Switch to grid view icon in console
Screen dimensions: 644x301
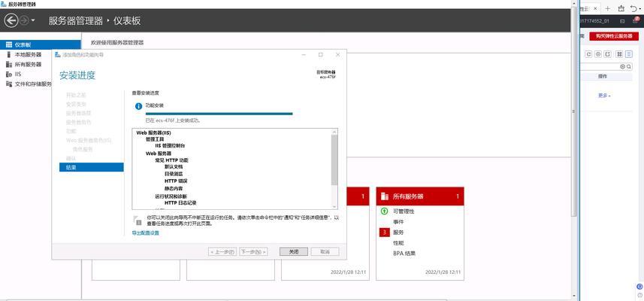(619, 54)
